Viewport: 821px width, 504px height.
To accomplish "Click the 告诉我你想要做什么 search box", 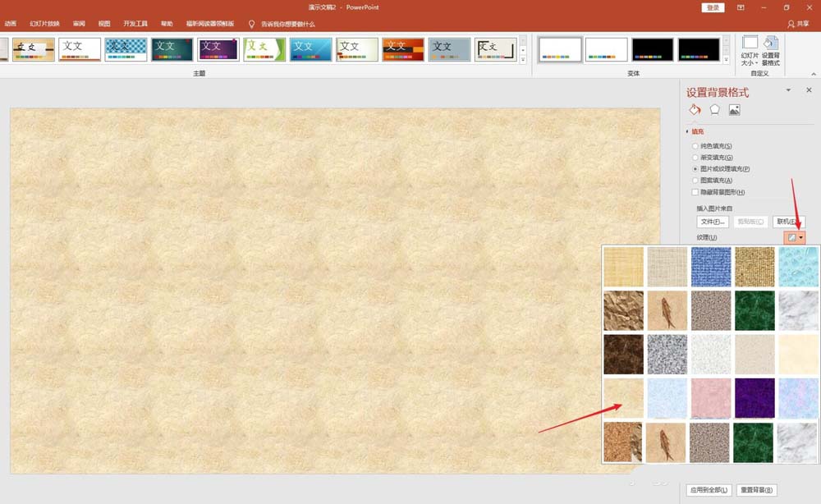I will coord(288,24).
